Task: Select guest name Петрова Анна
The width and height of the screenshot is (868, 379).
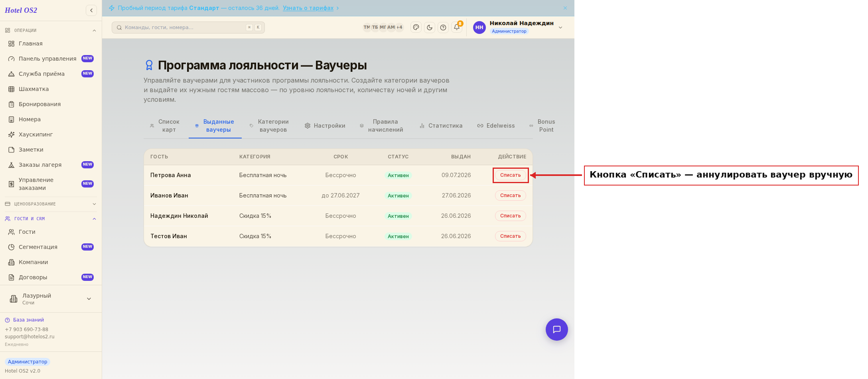Action: 170,175
